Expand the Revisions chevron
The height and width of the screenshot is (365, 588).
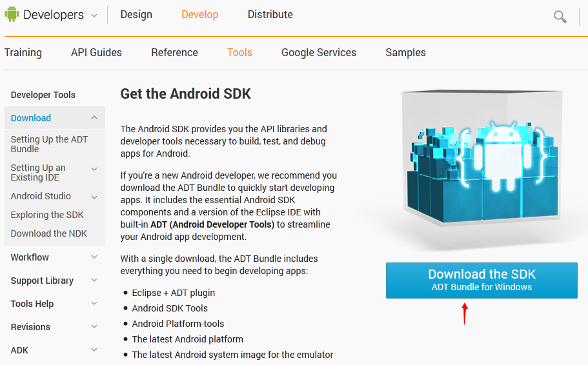[x=94, y=327]
